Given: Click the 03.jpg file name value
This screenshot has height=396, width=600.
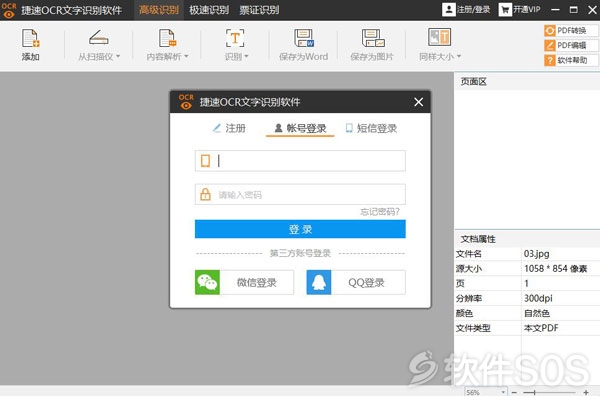Looking at the screenshot, I should (x=536, y=254).
